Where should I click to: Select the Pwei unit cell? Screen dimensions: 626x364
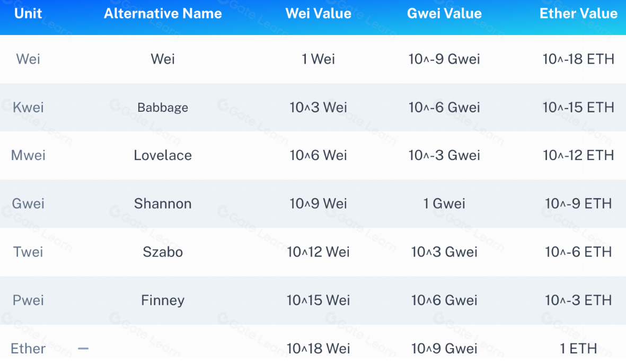(x=28, y=300)
